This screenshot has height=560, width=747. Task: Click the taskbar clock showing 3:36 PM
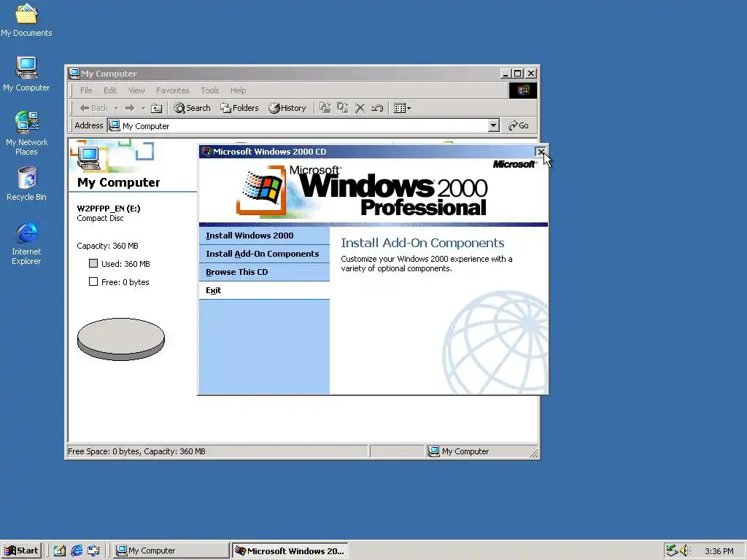pyautogui.click(x=719, y=551)
